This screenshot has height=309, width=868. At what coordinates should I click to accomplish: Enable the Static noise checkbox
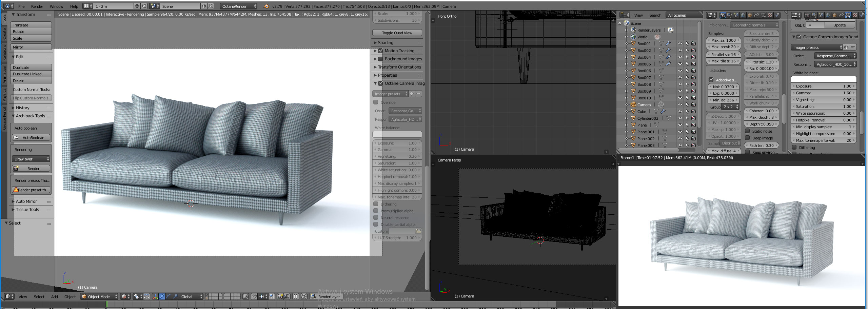point(747,131)
